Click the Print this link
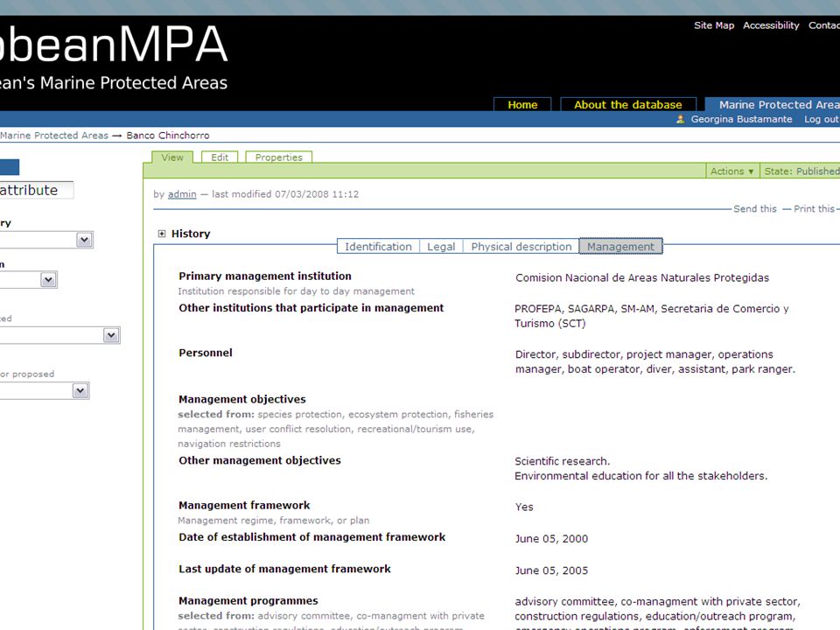The height and width of the screenshot is (630, 840). pyautogui.click(x=814, y=209)
